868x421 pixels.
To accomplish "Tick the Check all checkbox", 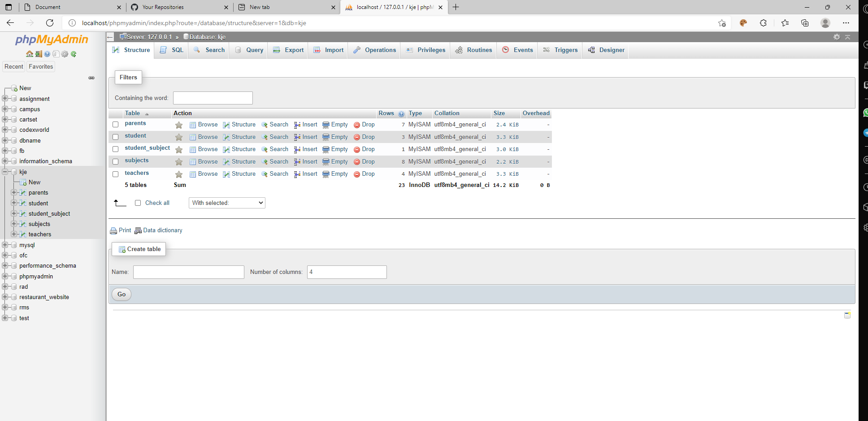I will click(x=138, y=203).
